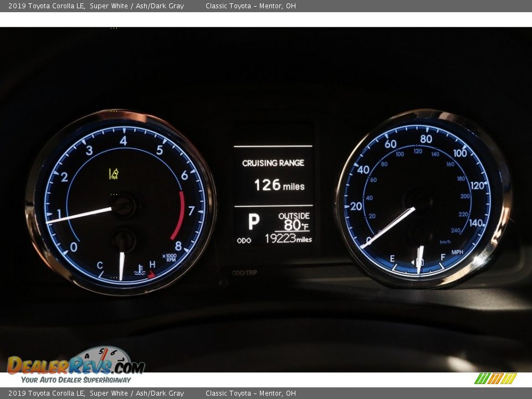Image resolution: width=532 pixels, height=399 pixels.
Task: Click the yellow lane departure warning icon
Action: [x=114, y=174]
